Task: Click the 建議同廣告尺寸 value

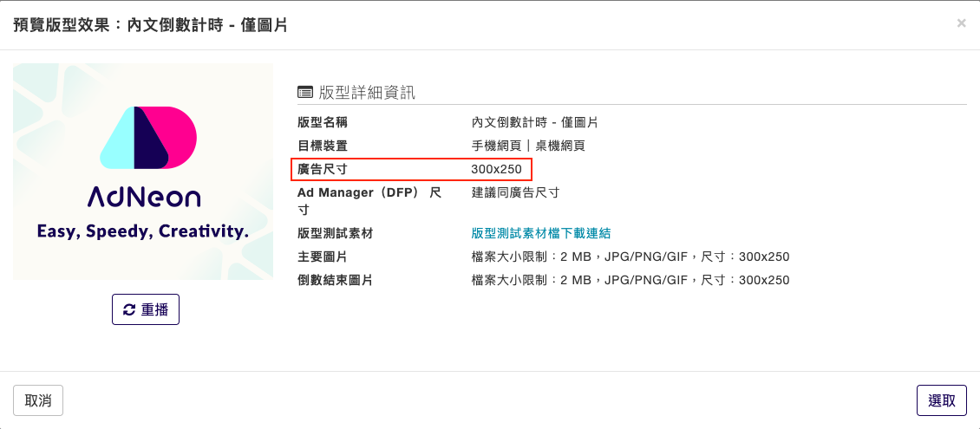Action: point(516,192)
